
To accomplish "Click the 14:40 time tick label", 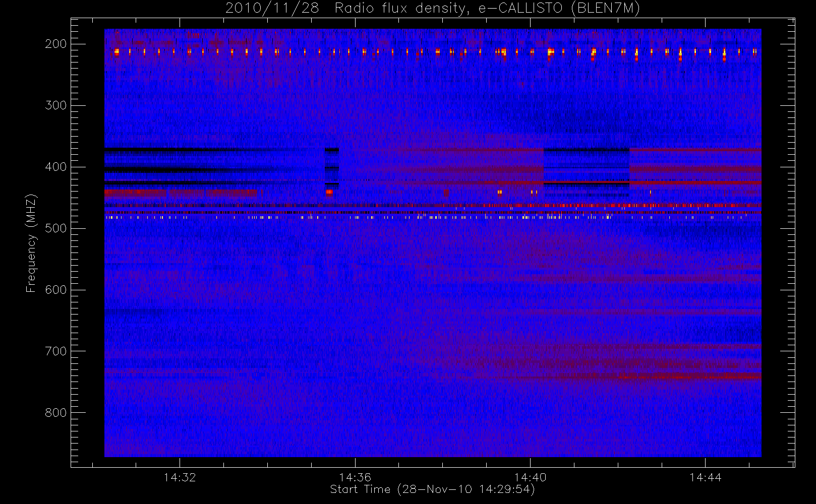I will coord(530,477).
